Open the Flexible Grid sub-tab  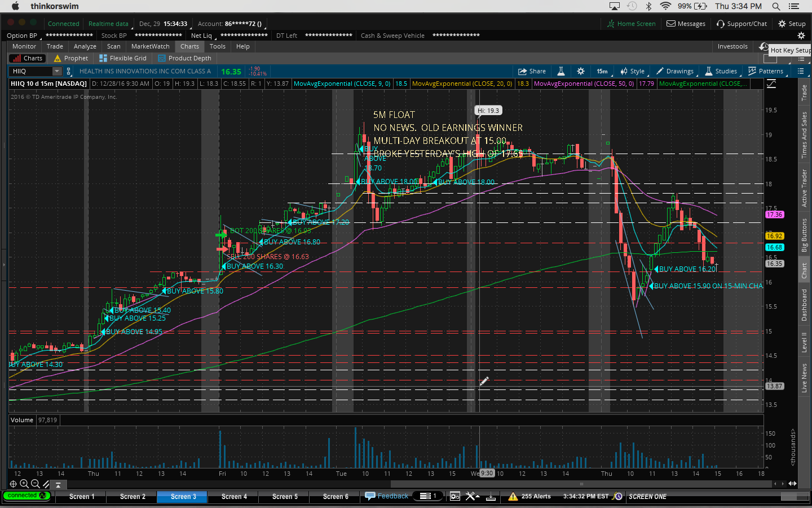click(123, 58)
